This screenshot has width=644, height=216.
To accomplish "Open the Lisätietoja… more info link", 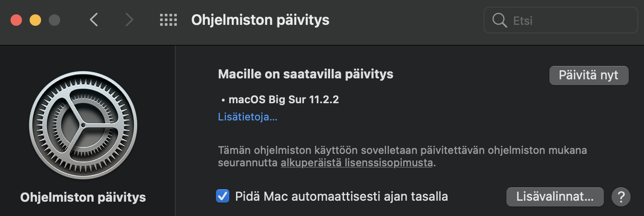I will tap(247, 117).
